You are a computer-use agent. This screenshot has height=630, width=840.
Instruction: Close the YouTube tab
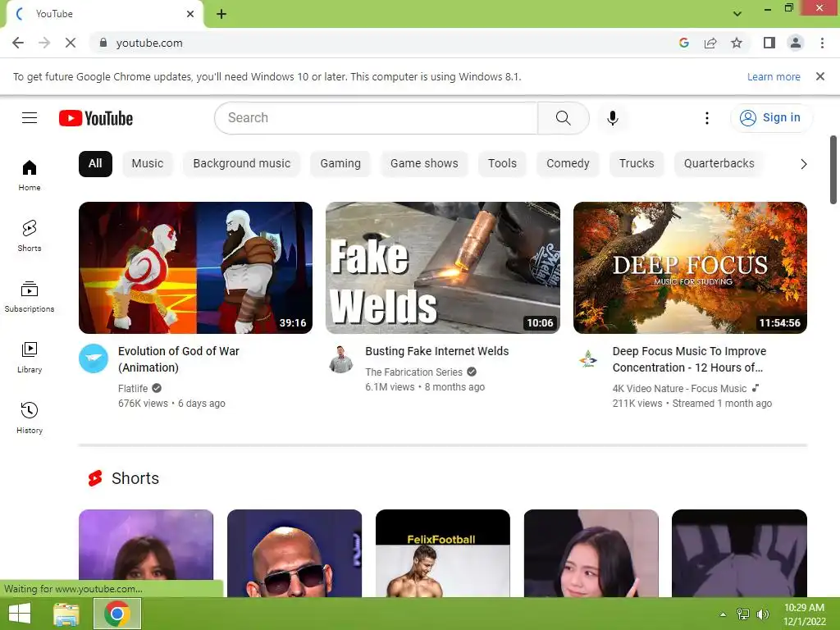point(190,14)
